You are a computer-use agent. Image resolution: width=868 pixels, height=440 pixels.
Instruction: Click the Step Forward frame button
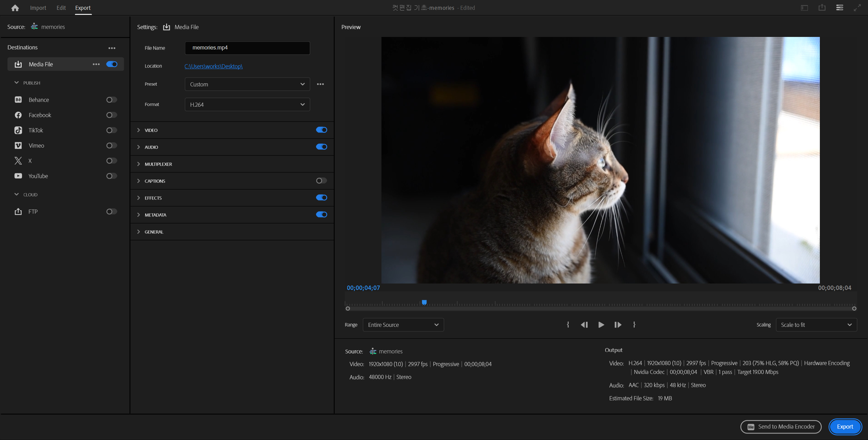pos(618,325)
